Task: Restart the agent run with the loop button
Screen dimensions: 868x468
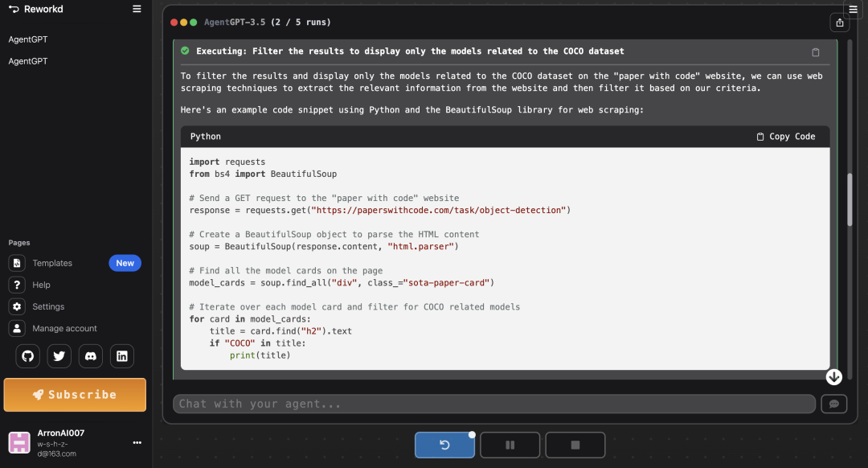Action: [x=444, y=445]
